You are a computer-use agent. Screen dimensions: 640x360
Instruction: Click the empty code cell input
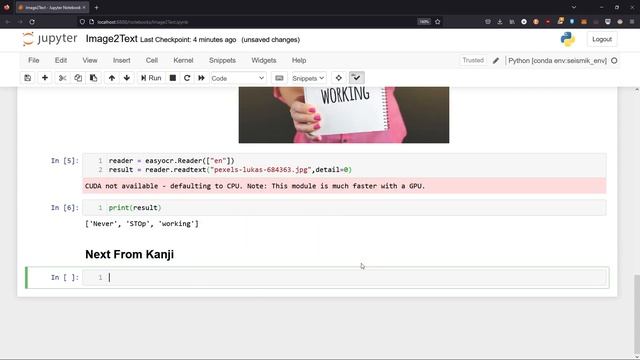(344, 278)
